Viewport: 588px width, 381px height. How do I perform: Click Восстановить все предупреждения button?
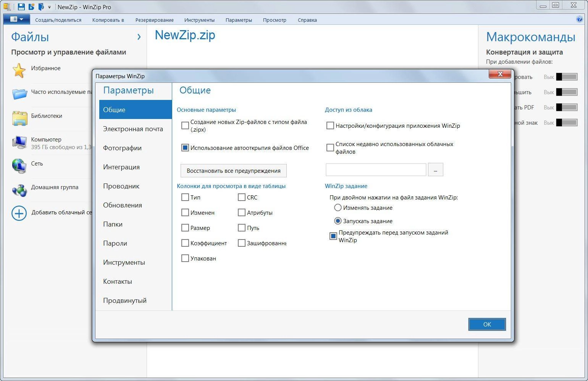coord(234,170)
